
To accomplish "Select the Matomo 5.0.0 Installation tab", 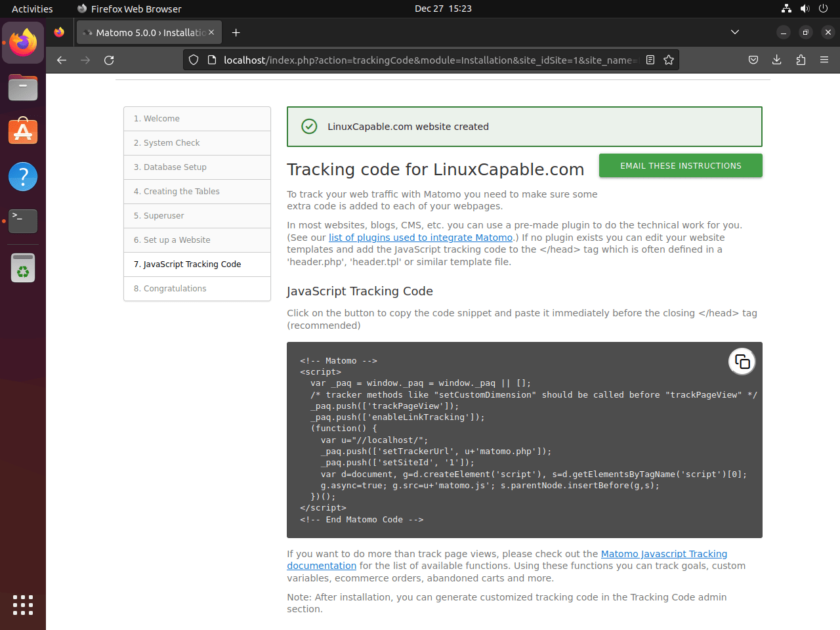I will pos(149,32).
